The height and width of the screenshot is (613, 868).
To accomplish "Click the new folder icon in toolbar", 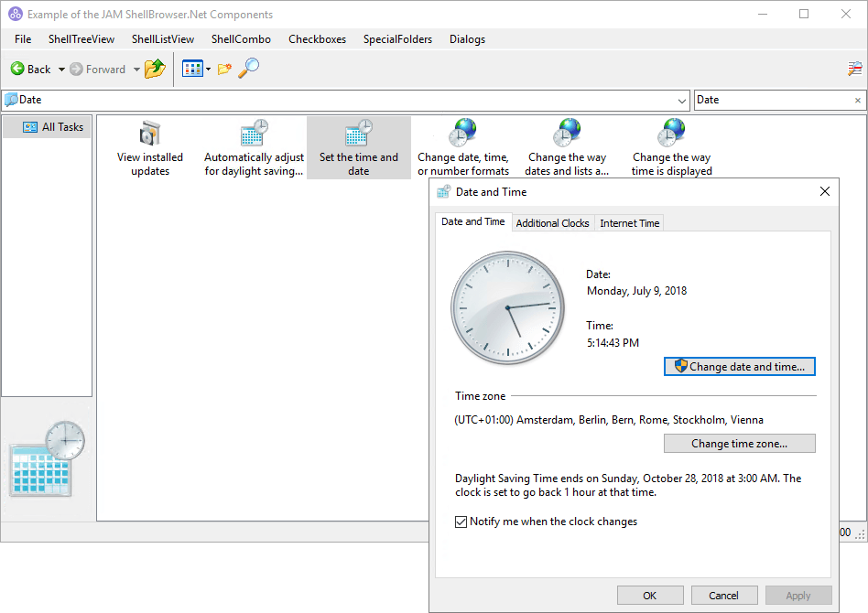I will (224, 70).
